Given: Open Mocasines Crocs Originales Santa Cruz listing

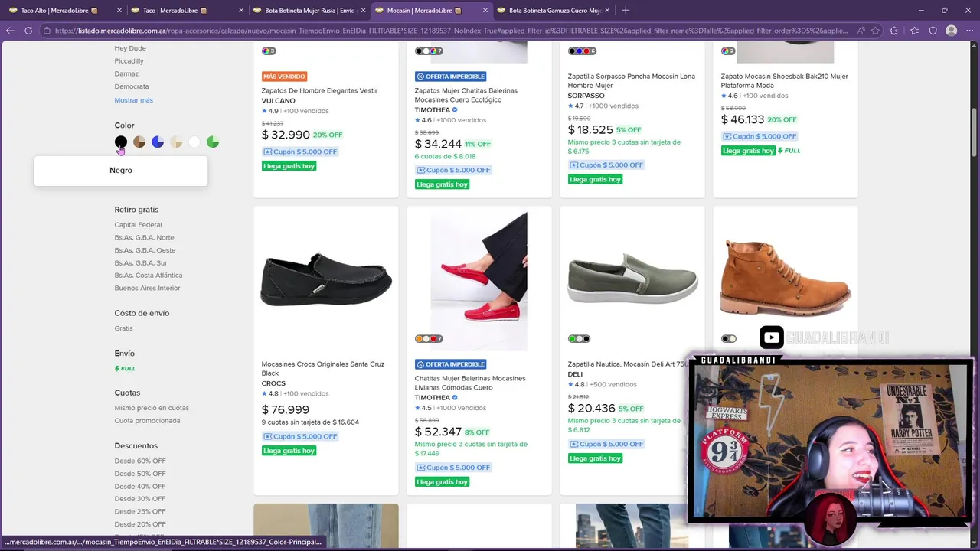Looking at the screenshot, I should pos(322,368).
